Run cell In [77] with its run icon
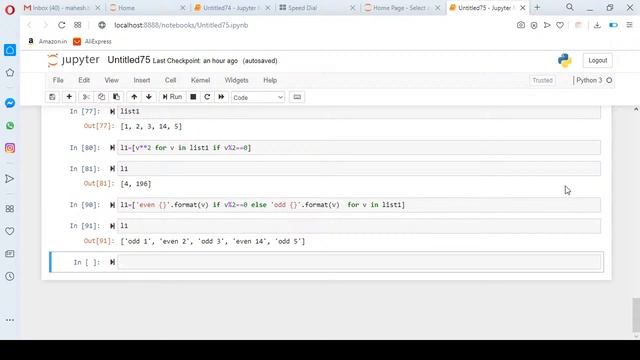 point(112,111)
